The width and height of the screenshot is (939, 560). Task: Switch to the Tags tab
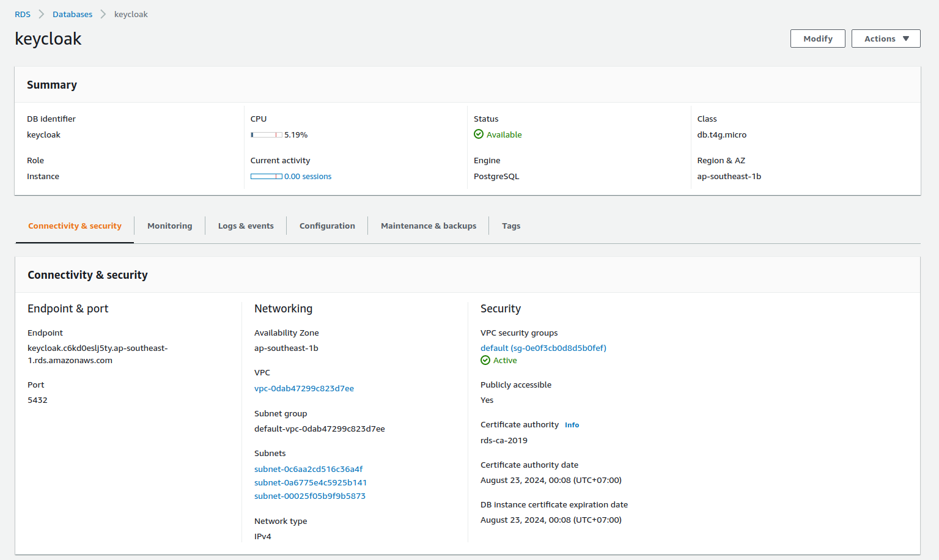point(511,226)
